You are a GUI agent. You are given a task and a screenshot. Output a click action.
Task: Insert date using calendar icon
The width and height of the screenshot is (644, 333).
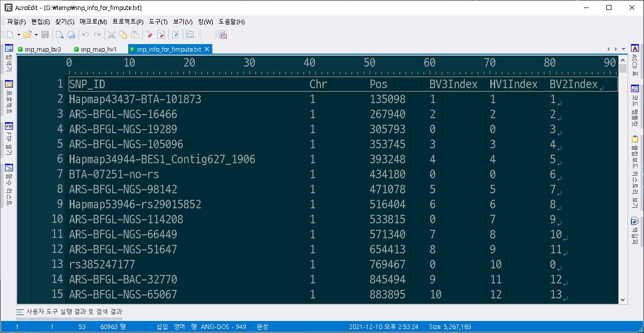[x=223, y=35]
